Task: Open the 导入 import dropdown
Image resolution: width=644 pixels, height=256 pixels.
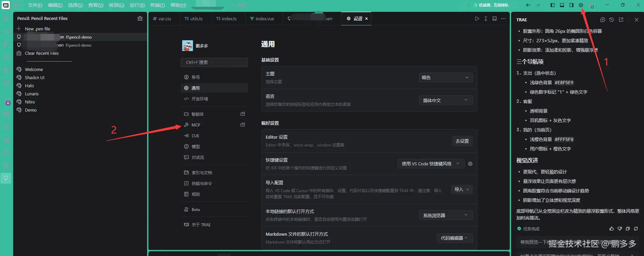Action: (x=462, y=189)
